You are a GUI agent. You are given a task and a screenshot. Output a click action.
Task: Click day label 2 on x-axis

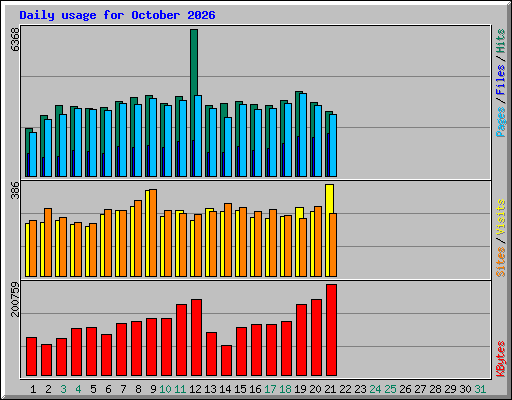(48, 389)
